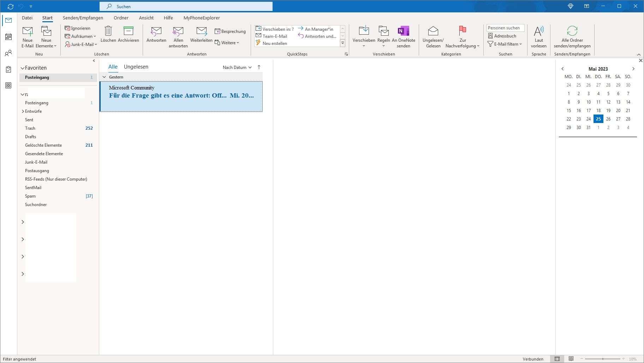Reverse sort order arrow

pyautogui.click(x=259, y=67)
